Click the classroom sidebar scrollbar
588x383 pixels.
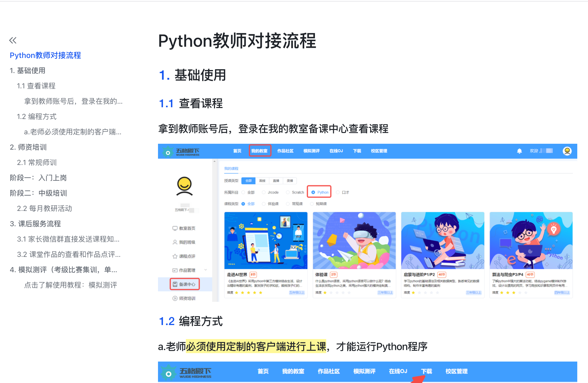(x=215, y=230)
